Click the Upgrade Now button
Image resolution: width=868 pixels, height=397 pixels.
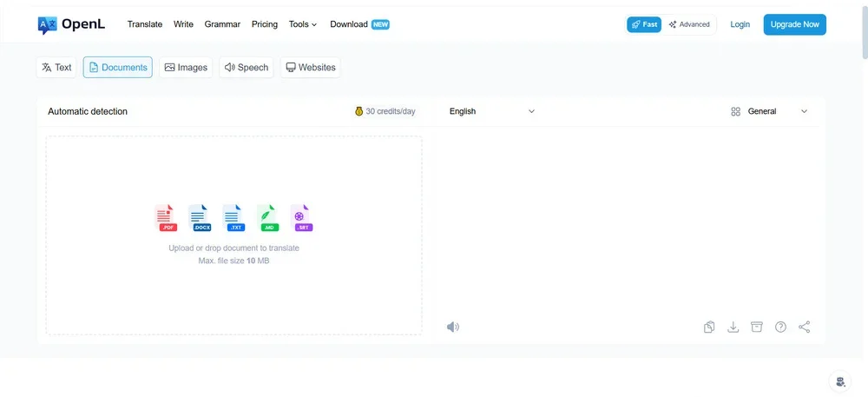click(x=794, y=24)
